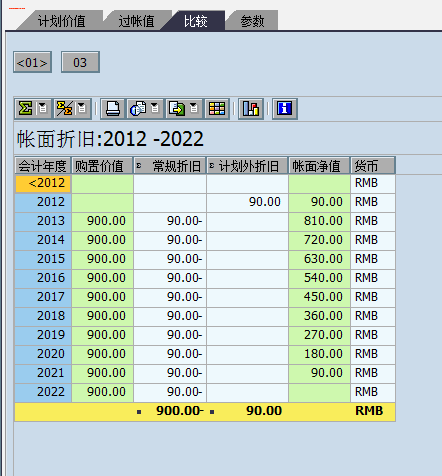This screenshot has width=442, height=476.
Task: Switch to the 过帐值 tab
Action: coord(136,21)
